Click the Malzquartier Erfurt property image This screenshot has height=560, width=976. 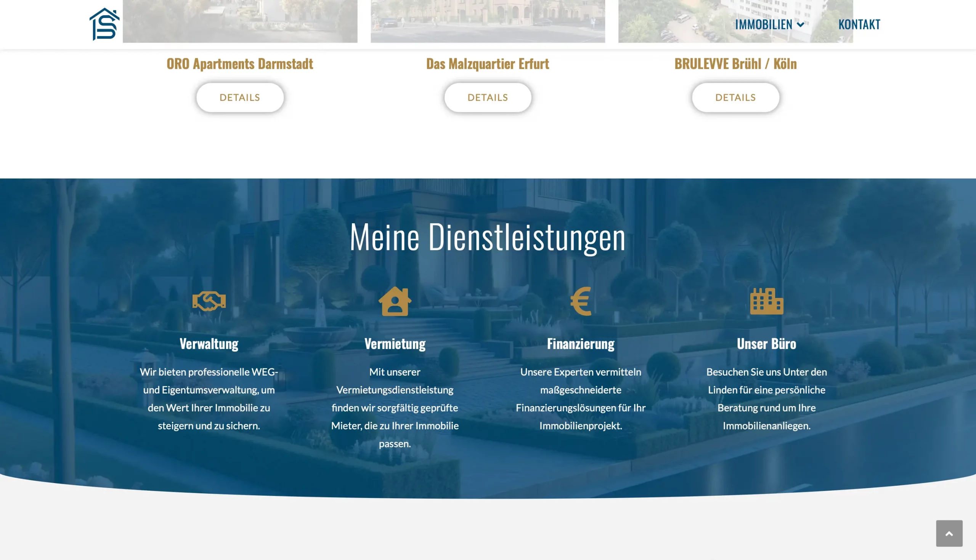click(x=488, y=21)
